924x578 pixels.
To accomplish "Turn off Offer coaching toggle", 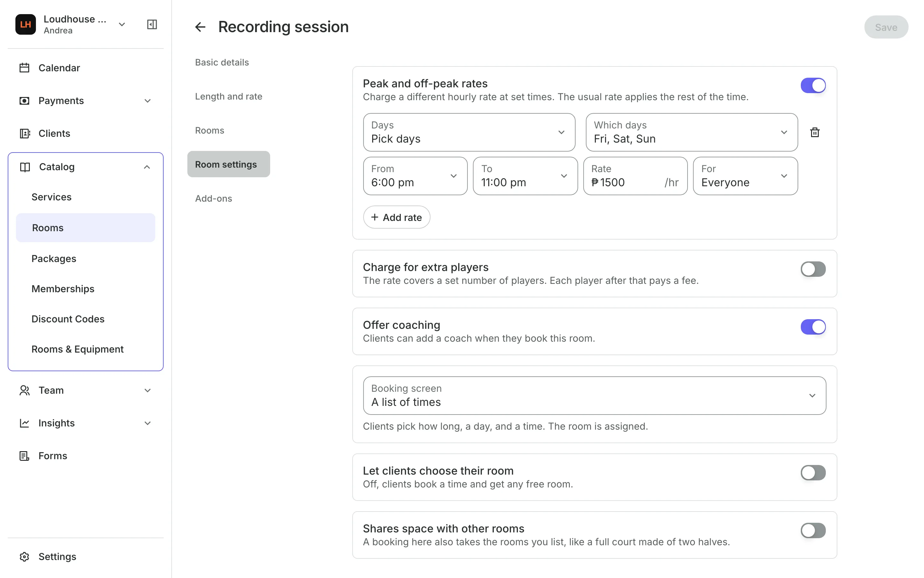I will [813, 327].
